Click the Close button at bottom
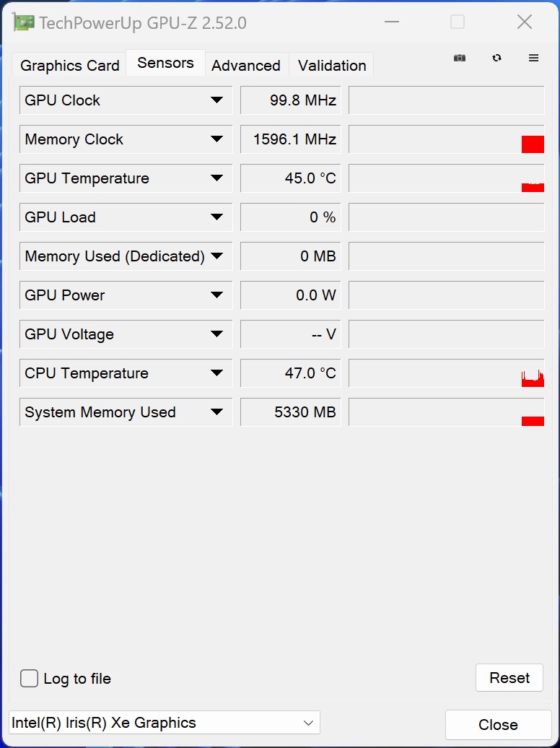The width and height of the screenshot is (560, 748). [x=498, y=725]
